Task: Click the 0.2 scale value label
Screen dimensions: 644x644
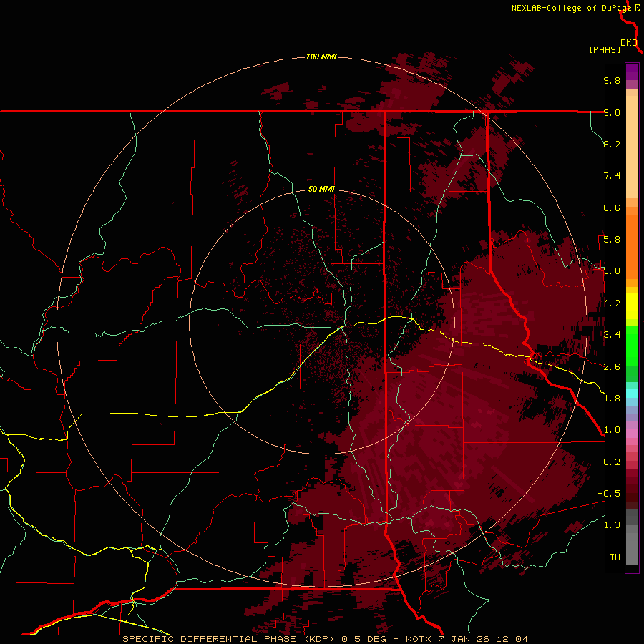Action: click(x=612, y=462)
